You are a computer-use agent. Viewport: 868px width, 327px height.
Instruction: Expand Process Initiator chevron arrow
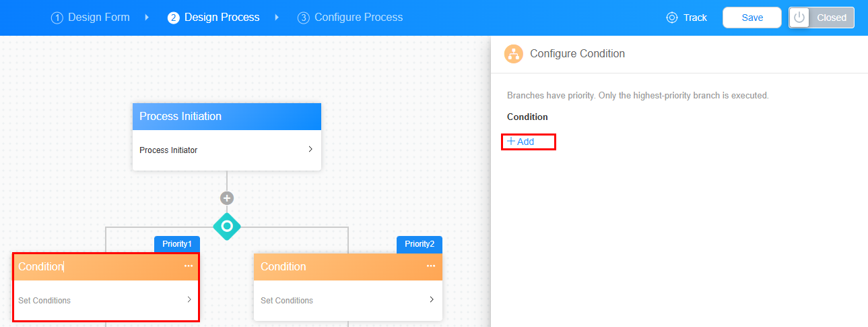tap(310, 150)
